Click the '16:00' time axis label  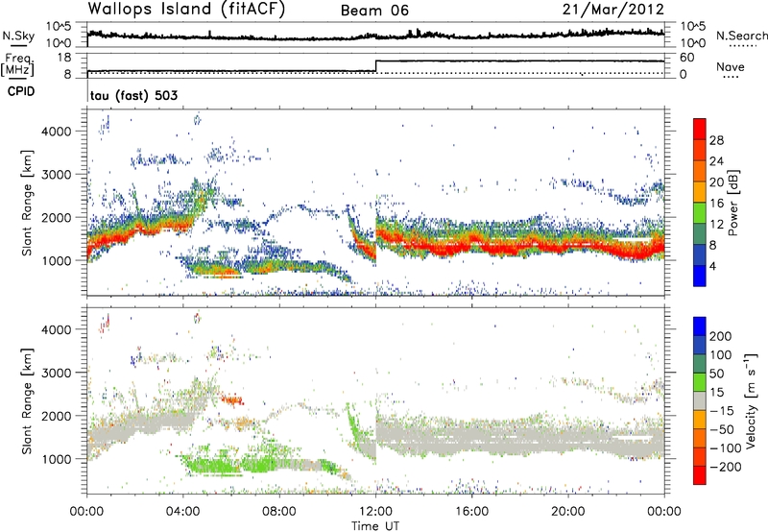click(x=471, y=512)
